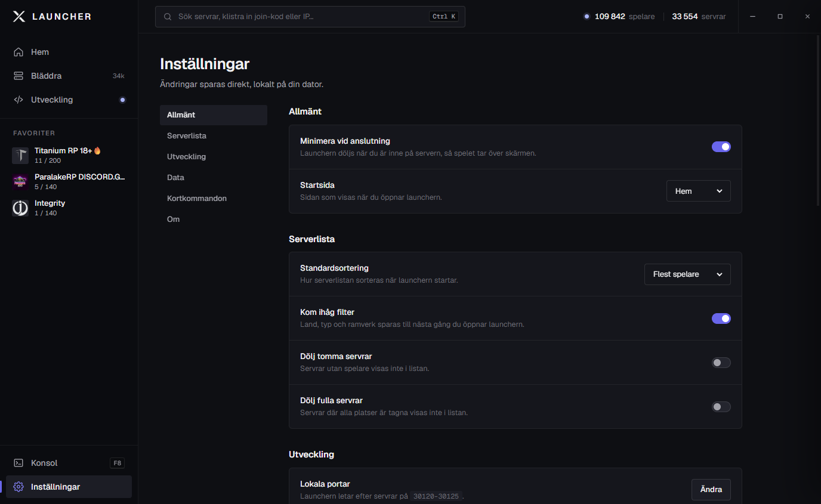Maximize the launcher window
This screenshot has width=821, height=504.
pos(780,17)
